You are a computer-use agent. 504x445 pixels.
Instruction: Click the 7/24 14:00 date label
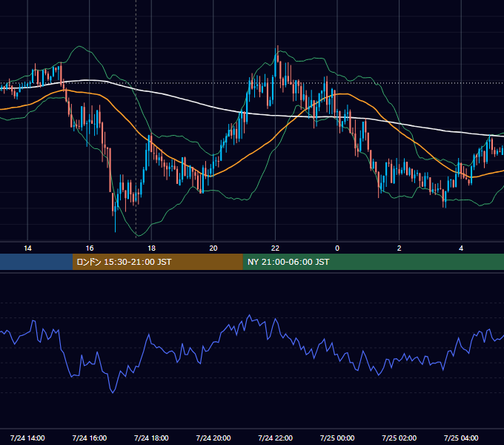coord(27,438)
